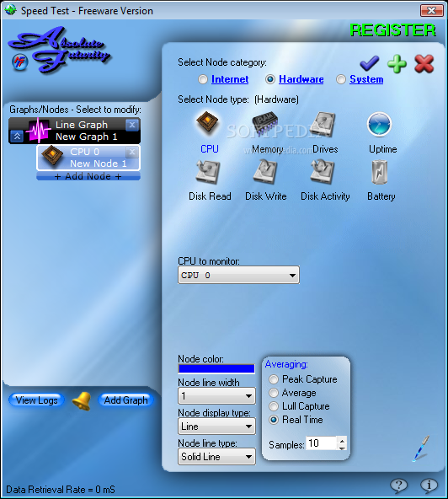The image size is (448, 499).
Task: Increase the Samples value with up arrow
Action: 342,441
